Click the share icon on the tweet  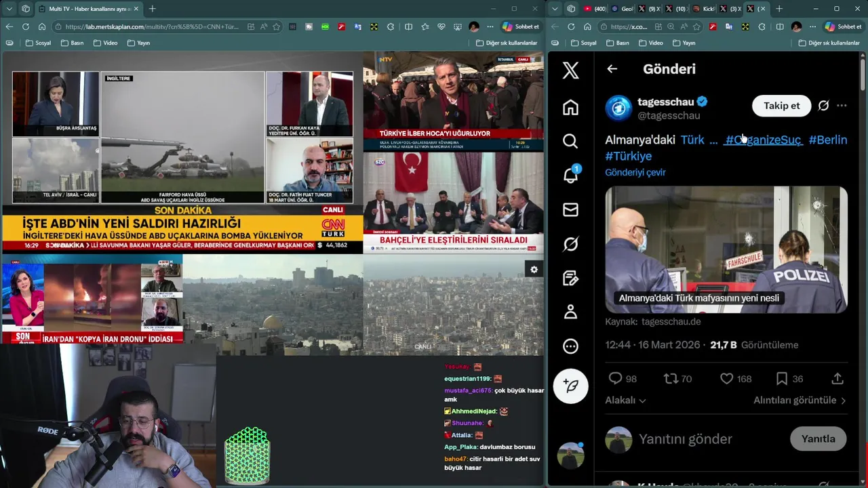click(837, 378)
